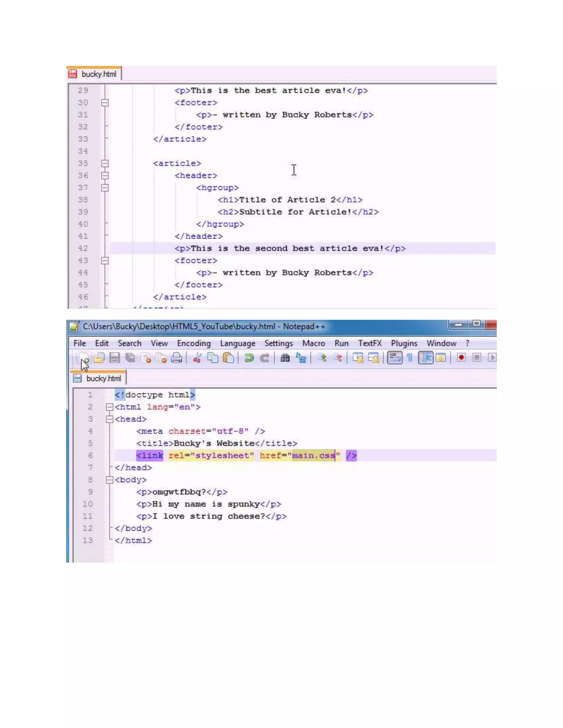Click the Synchronize horizontal scrolling icon
The height and width of the screenshot is (728, 563).
(x=374, y=358)
